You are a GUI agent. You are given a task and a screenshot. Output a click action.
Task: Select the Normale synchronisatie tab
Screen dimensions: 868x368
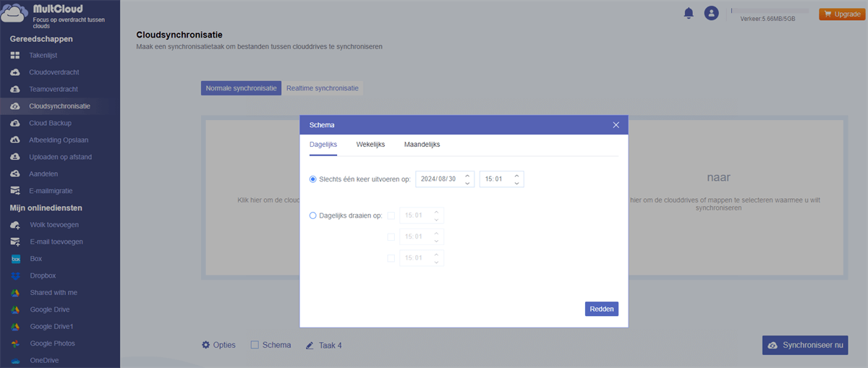[x=241, y=88]
